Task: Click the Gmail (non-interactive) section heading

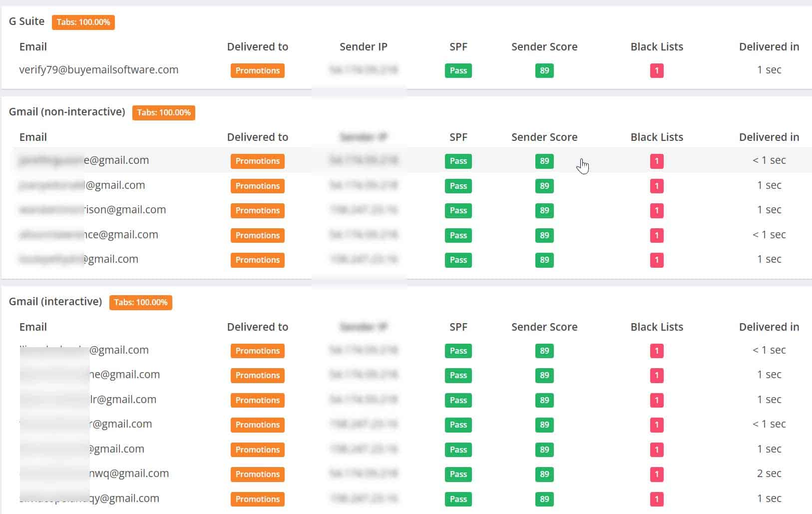Action: (67, 112)
